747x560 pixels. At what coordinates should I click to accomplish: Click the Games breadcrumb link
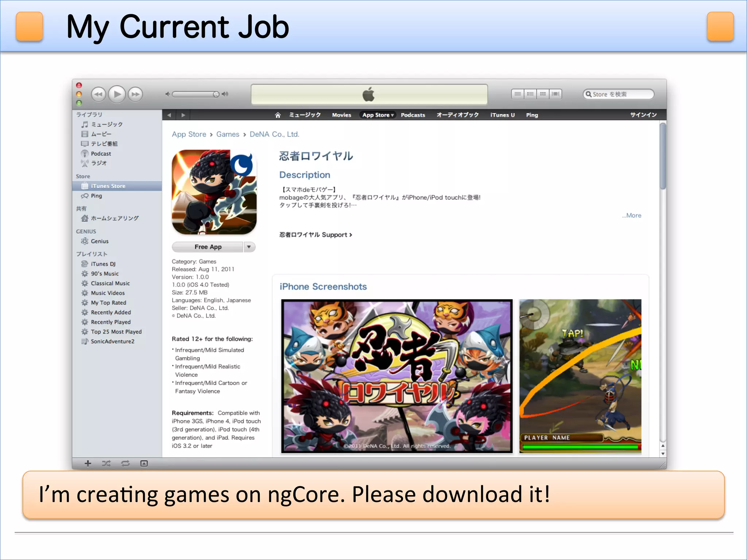point(228,134)
